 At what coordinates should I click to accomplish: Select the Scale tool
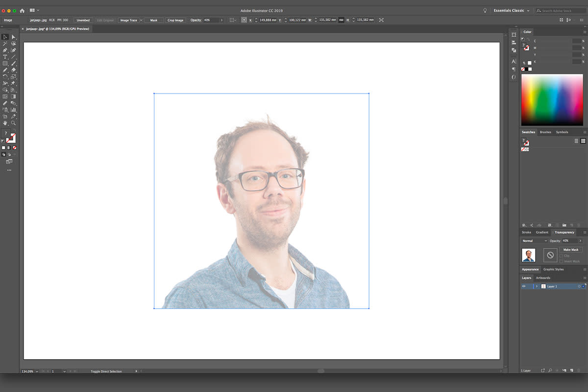point(14,76)
